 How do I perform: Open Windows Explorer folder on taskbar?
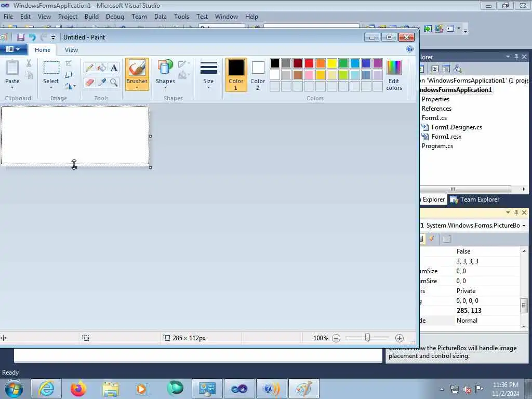pyautogui.click(x=111, y=389)
